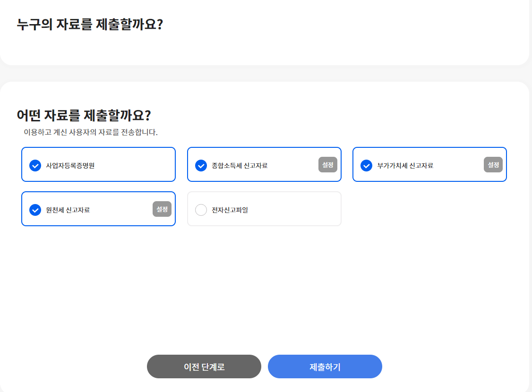Viewport: 532px width, 392px height.
Task: Uncheck the 원천세 신고자료 checkbox
Action: click(34, 209)
